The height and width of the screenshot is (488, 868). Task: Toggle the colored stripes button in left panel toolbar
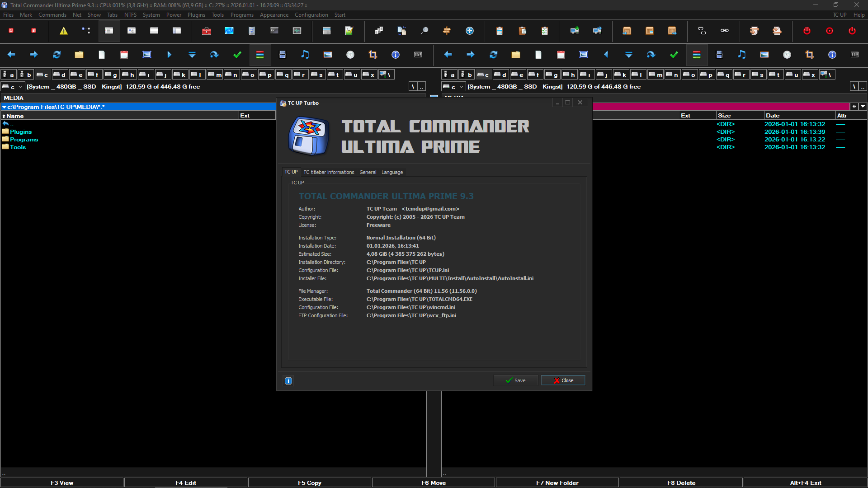pyautogui.click(x=260, y=55)
